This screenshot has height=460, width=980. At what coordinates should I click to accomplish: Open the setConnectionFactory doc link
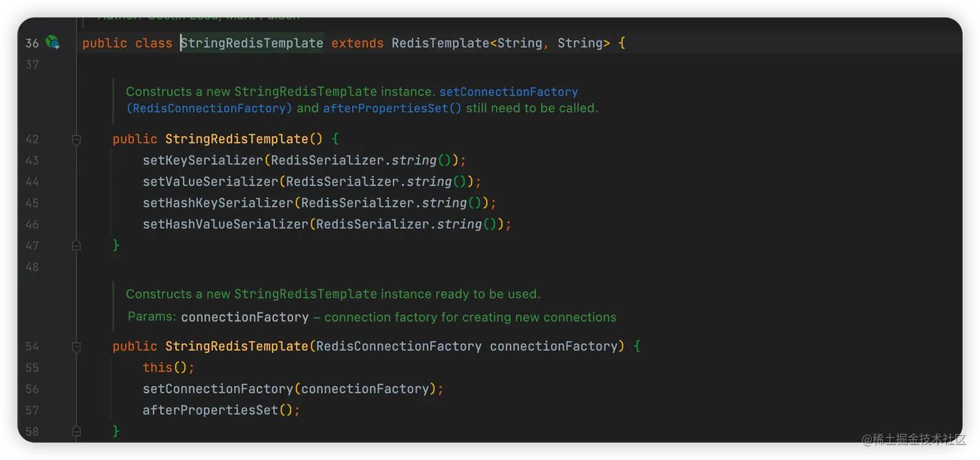tap(508, 91)
